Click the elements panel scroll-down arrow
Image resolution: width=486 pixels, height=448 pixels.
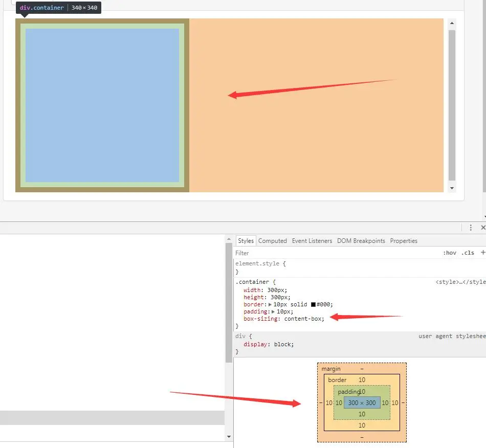click(x=229, y=436)
